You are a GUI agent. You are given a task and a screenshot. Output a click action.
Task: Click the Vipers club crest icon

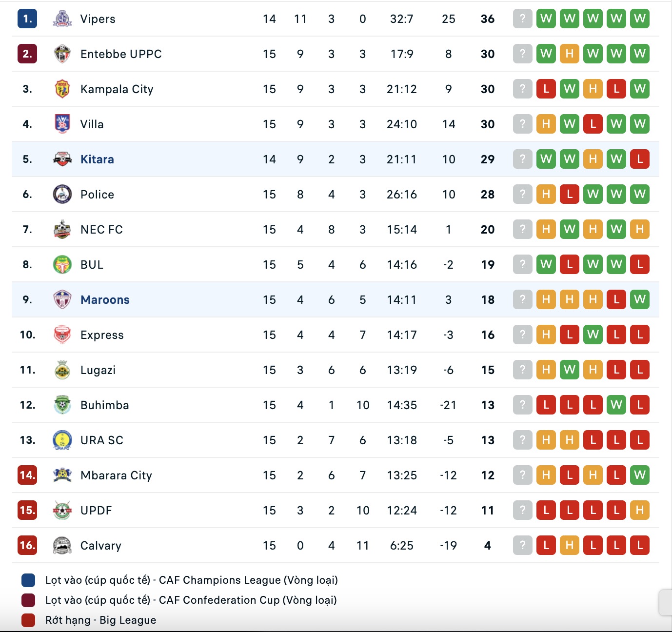pyautogui.click(x=62, y=19)
